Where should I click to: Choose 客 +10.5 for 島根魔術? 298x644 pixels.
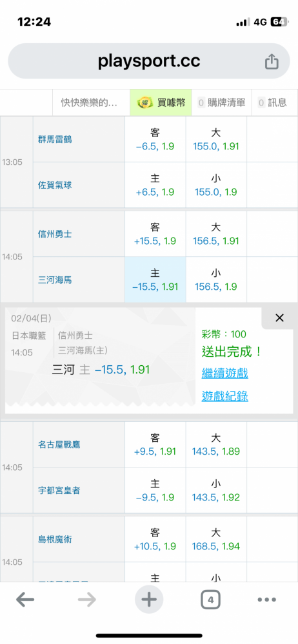pos(155,539)
